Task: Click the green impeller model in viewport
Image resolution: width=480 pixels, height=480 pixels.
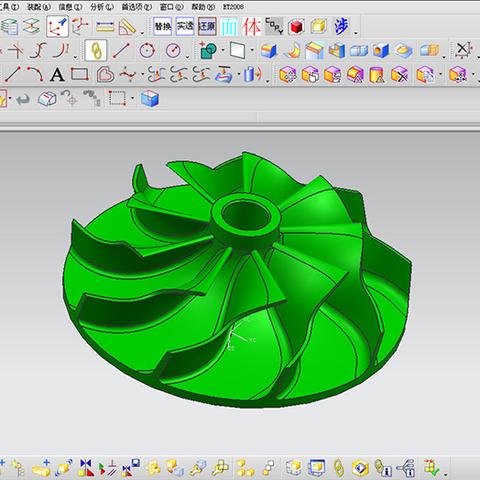Action: pyautogui.click(x=236, y=280)
